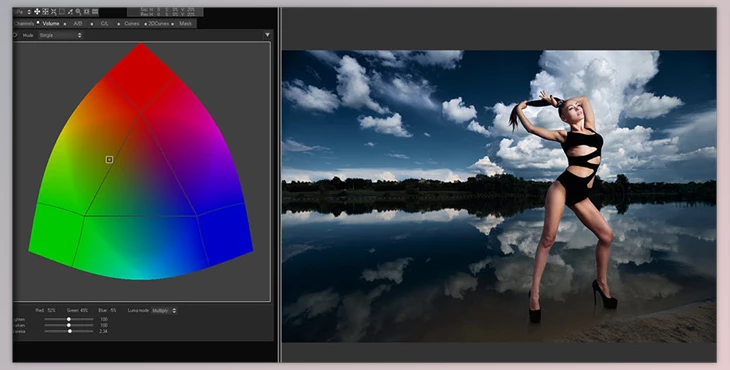This screenshot has width=730, height=370.
Task: Click the Blue -5% readout
Action: (x=108, y=310)
